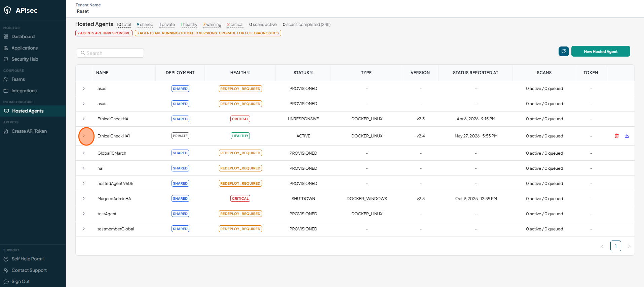Click the Create API Token icon
Screen dimensions: 644x287
click(x=6, y=131)
